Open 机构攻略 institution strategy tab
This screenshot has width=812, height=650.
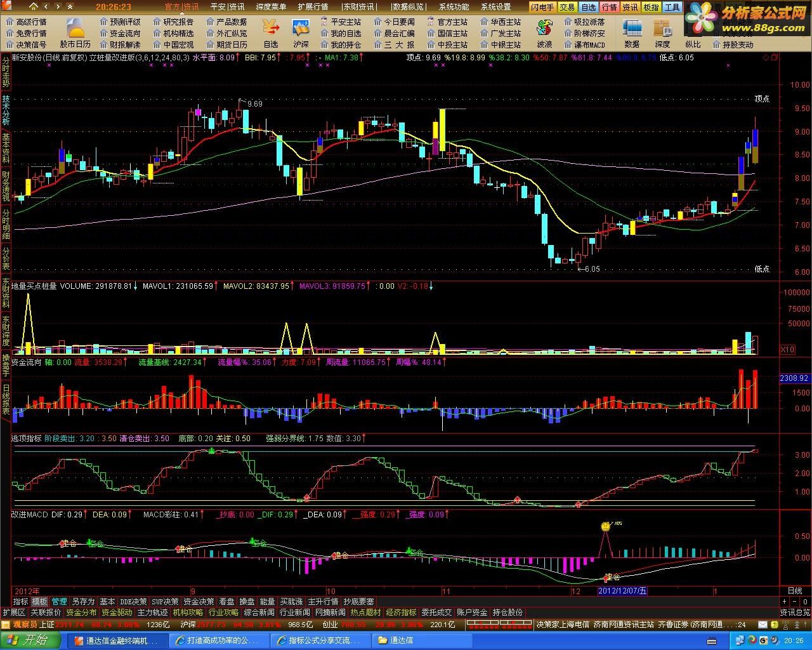pyautogui.click(x=188, y=613)
